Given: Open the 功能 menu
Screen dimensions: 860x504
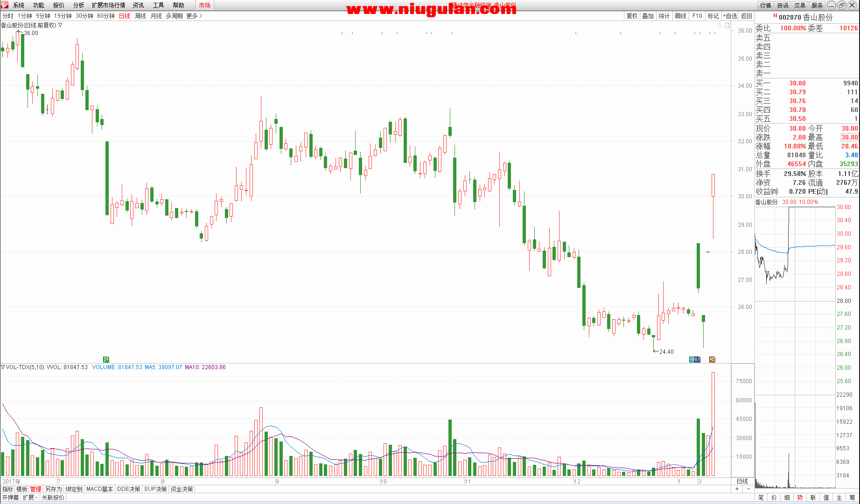Looking at the screenshot, I should click(x=39, y=5).
